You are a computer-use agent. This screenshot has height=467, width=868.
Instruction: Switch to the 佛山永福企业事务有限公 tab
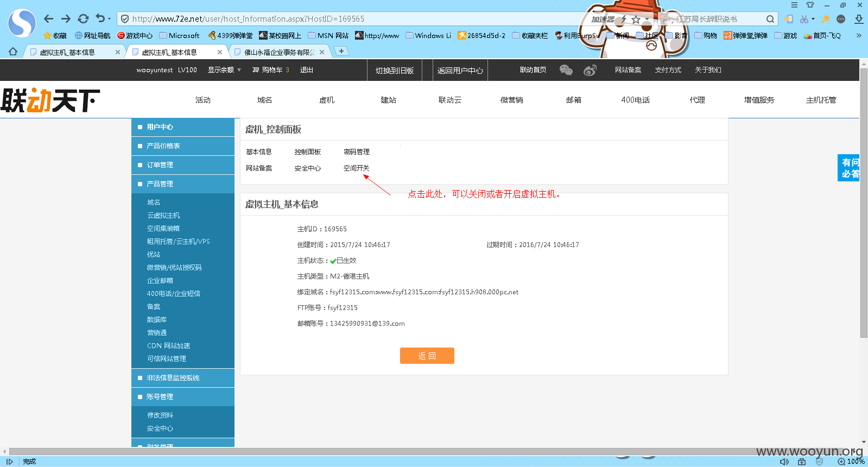(x=280, y=52)
